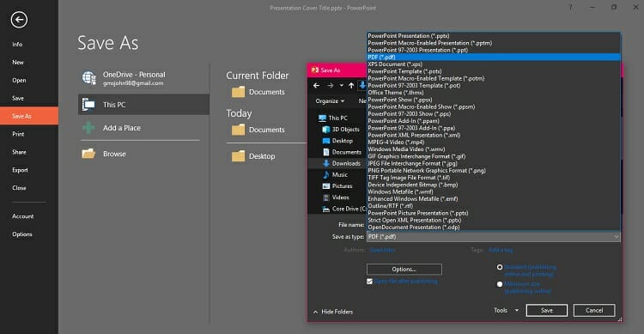
Task: Open the Info backstage tab
Action: coord(17,45)
